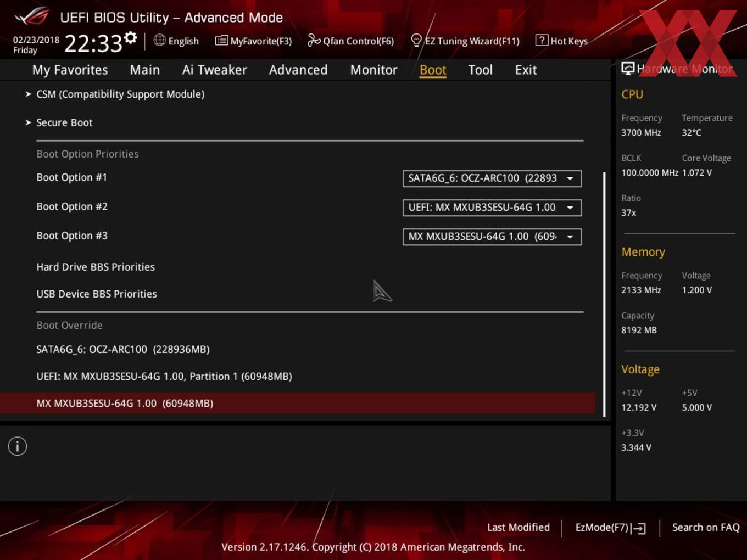Click the Boot Option #2 label

72,206
